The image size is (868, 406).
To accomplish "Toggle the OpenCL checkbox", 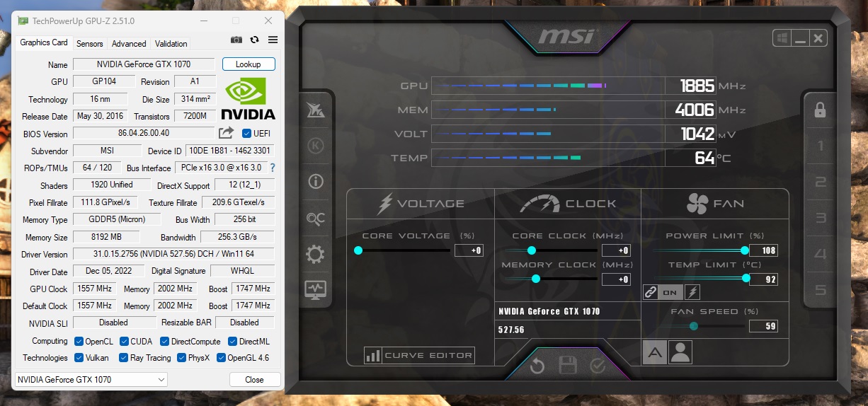I will pos(79,342).
